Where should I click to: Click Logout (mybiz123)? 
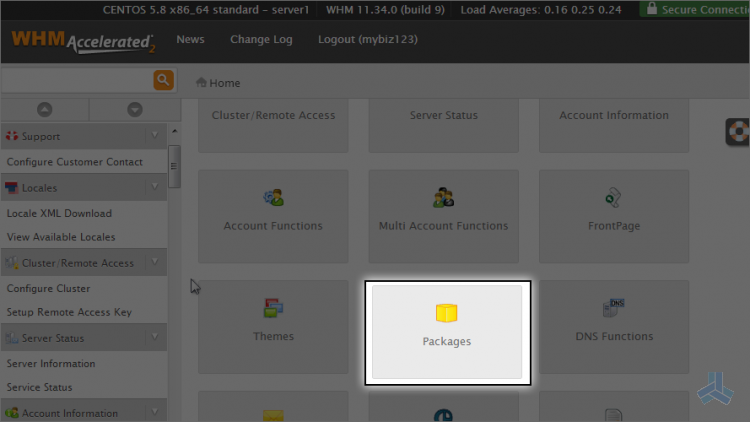tap(368, 39)
